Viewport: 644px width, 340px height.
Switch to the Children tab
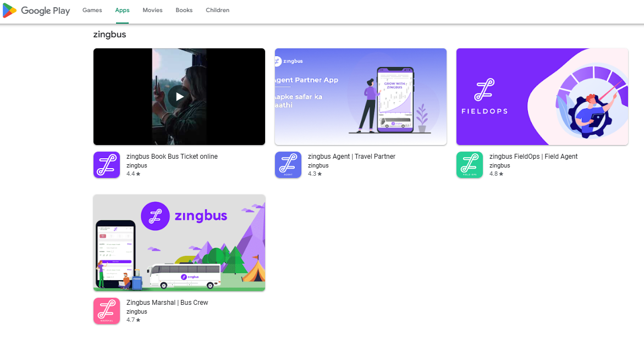click(x=217, y=10)
